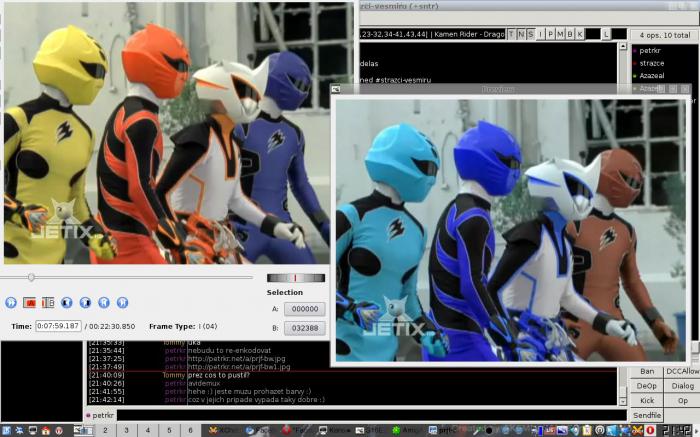This screenshot has width=700, height=437.
Task: Switch to virtual desktop 2 in the pager
Action: (105, 430)
